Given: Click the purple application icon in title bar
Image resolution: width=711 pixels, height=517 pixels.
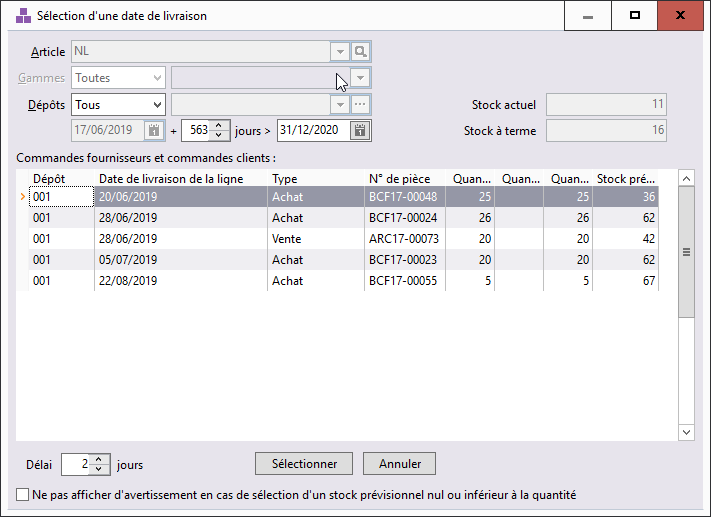Looking at the screenshot, I should point(23,16).
